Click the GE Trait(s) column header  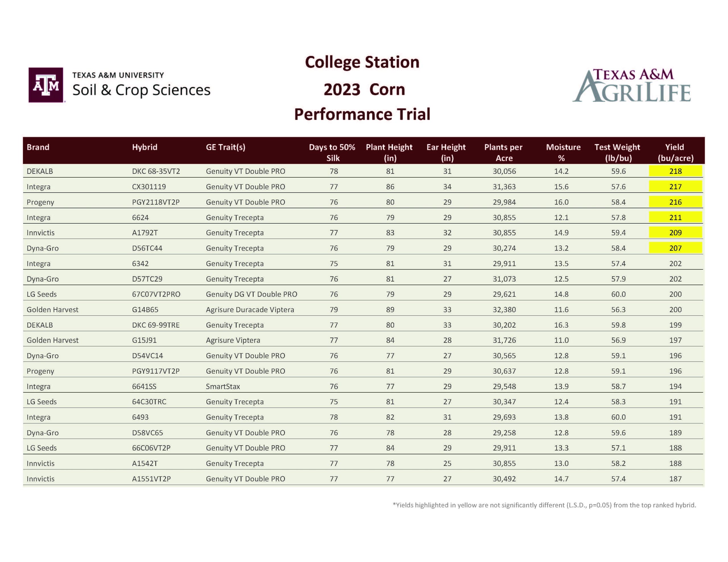[225, 147]
